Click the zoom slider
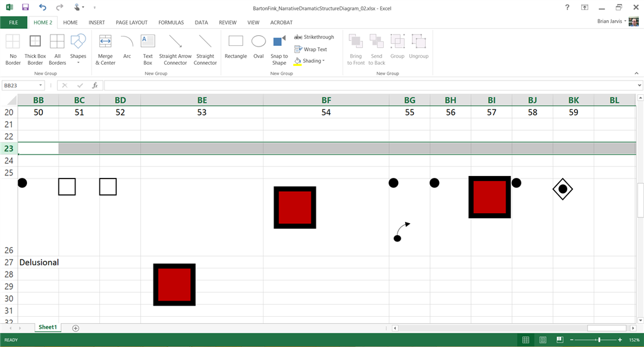Image resolution: width=644 pixels, height=347 pixels. point(596,339)
